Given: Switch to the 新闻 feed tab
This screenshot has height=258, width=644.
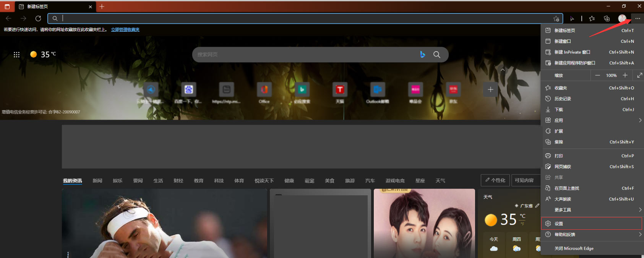Looking at the screenshot, I should click(97, 181).
